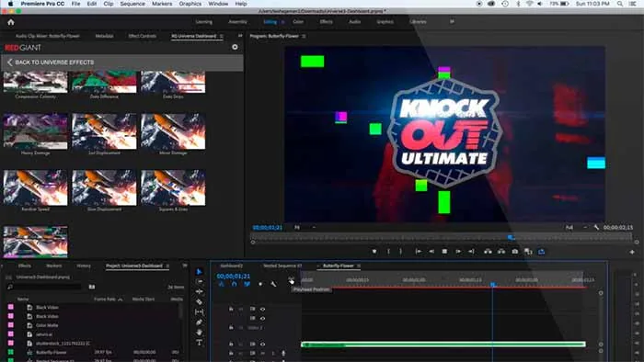Stop playback in program monitor

point(444,252)
